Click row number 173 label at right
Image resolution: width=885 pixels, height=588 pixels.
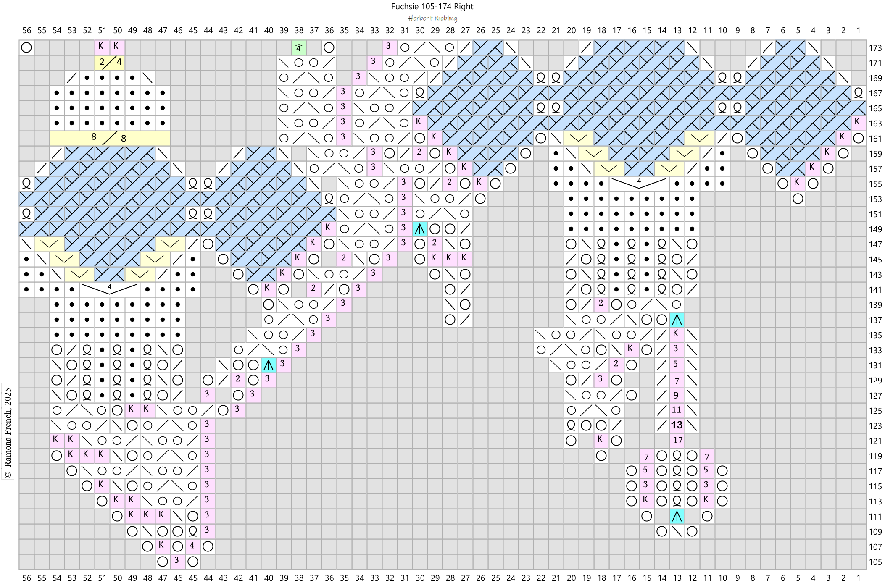(x=875, y=48)
